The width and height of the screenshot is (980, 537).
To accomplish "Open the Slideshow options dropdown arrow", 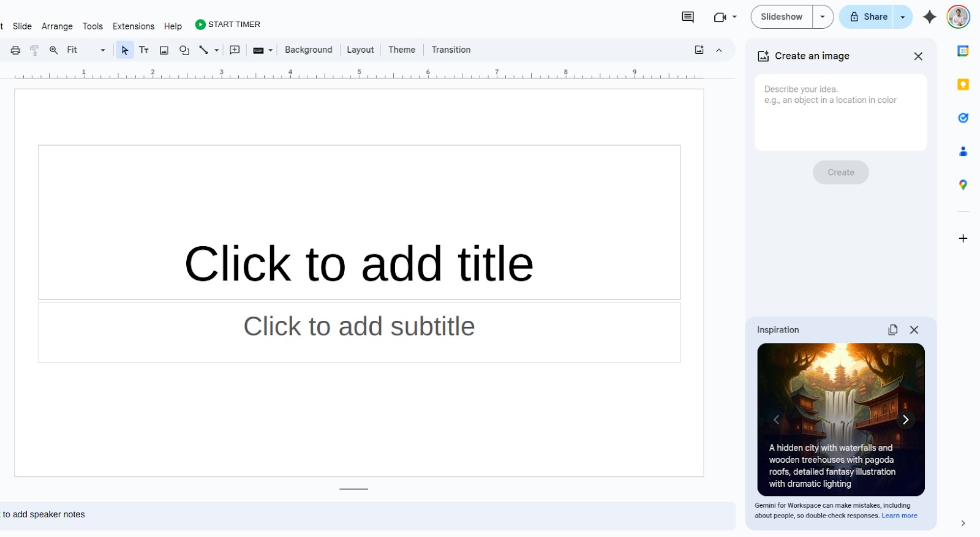I will [823, 17].
